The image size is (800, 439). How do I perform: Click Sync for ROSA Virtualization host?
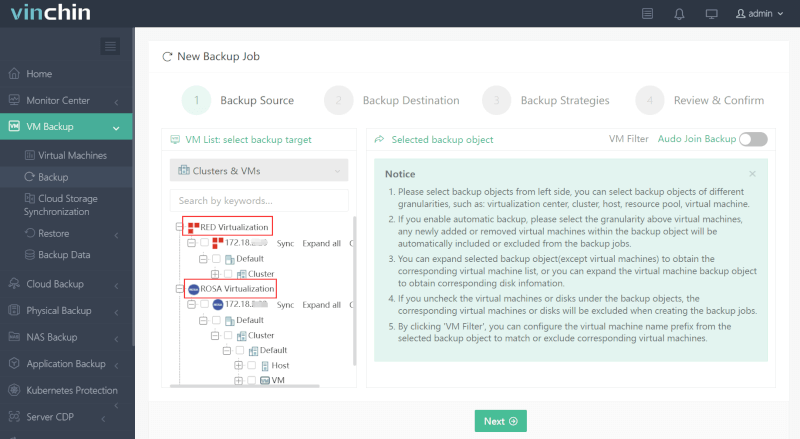[285, 305]
